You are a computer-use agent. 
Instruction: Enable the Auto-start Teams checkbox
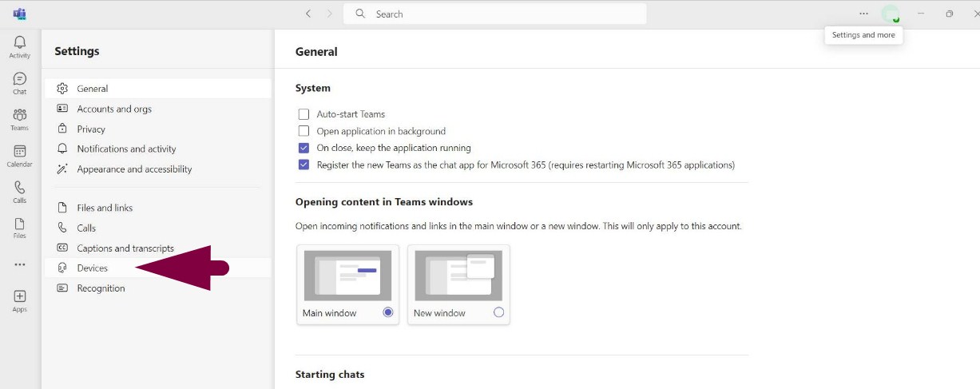[x=304, y=114]
